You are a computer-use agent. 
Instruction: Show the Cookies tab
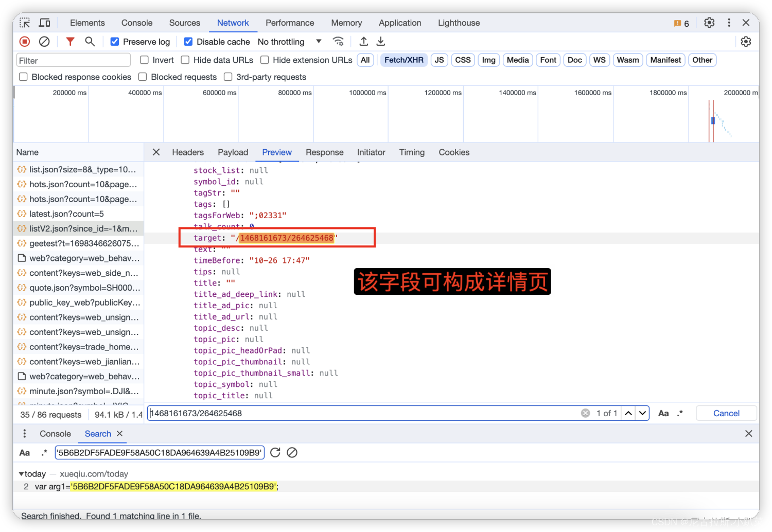[x=454, y=152]
